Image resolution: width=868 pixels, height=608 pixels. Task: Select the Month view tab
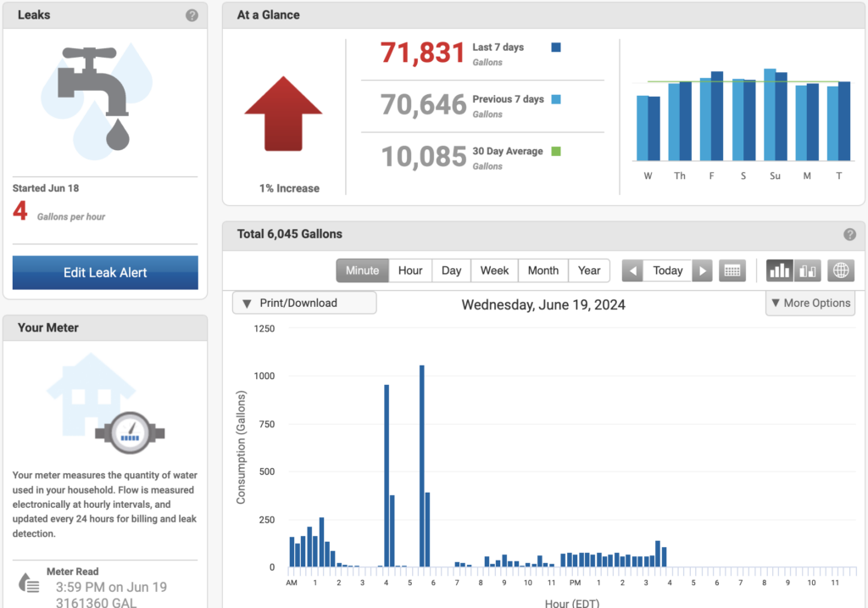pyautogui.click(x=542, y=271)
